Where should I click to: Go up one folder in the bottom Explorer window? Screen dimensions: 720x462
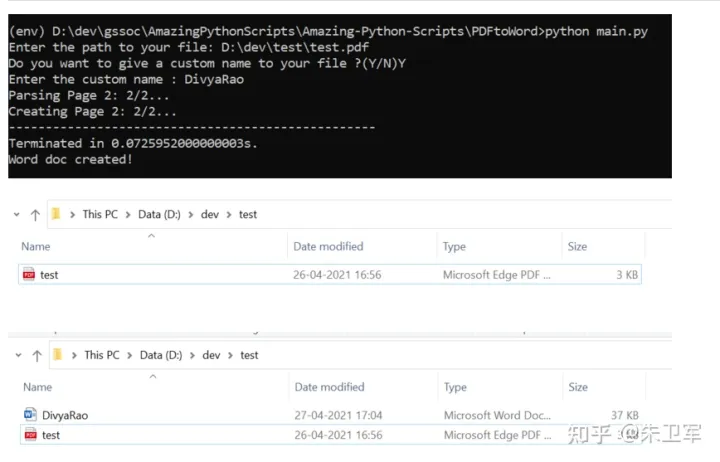37,355
